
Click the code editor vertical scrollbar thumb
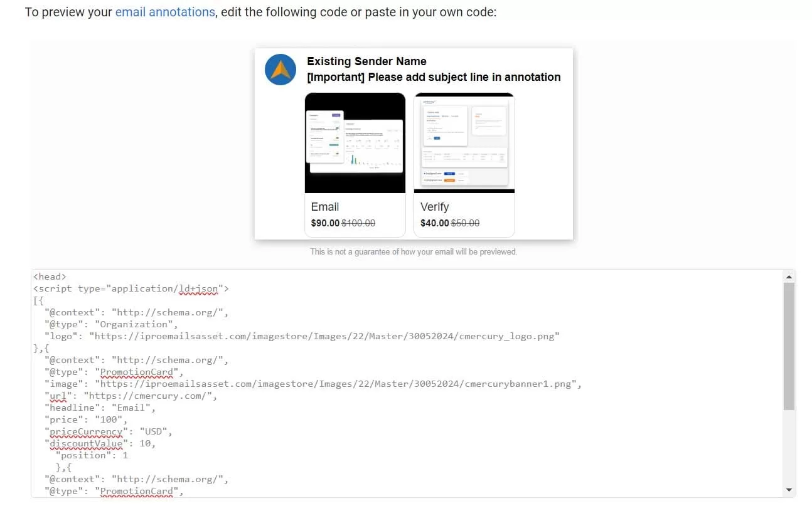(x=789, y=346)
